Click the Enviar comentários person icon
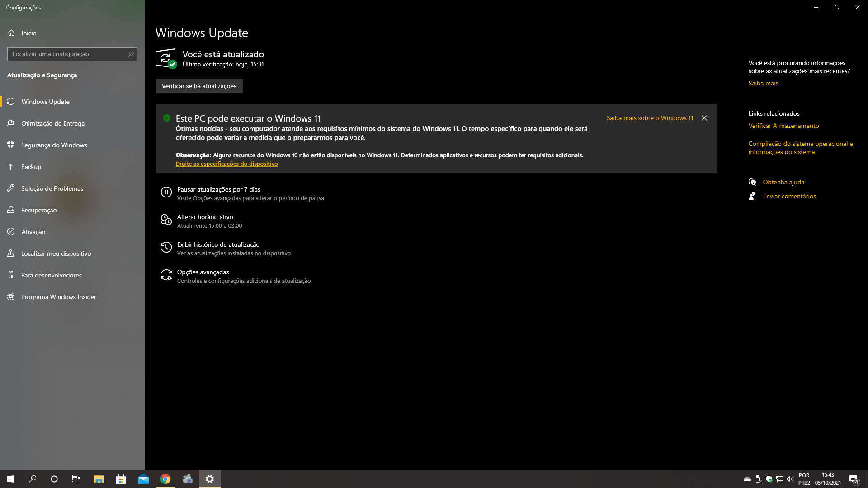 (752, 196)
